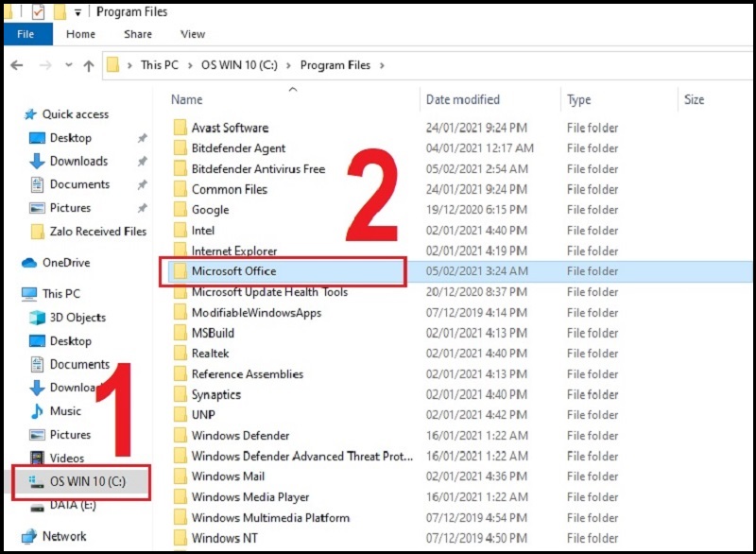The height and width of the screenshot is (554, 756).
Task: Click the Network icon in sidebar
Action: coord(28,536)
